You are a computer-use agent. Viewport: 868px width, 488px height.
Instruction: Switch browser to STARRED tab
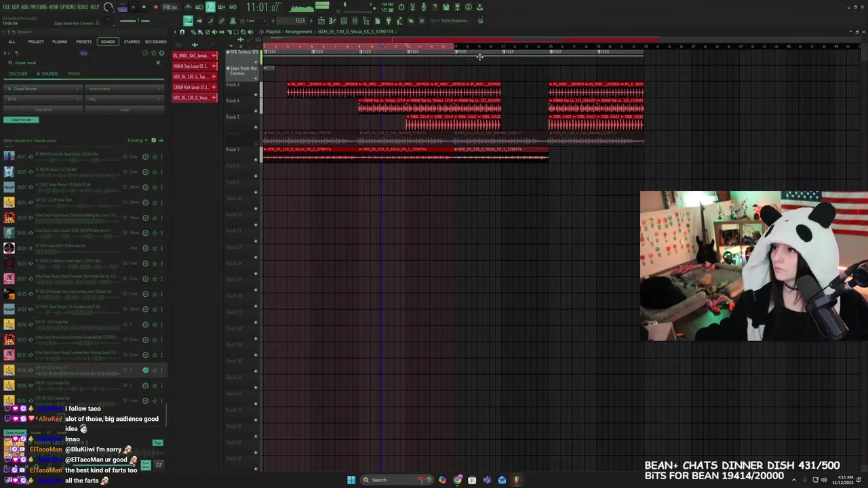tap(132, 42)
